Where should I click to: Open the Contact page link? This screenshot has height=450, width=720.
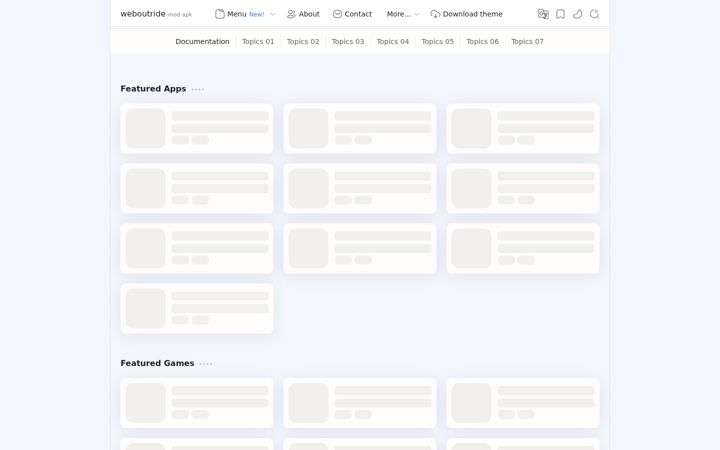point(358,14)
